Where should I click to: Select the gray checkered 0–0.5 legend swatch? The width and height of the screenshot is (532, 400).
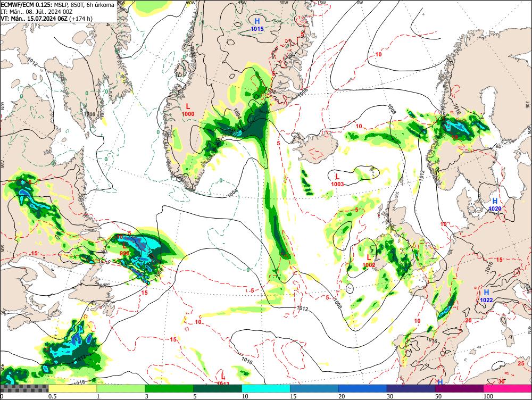[24, 388]
